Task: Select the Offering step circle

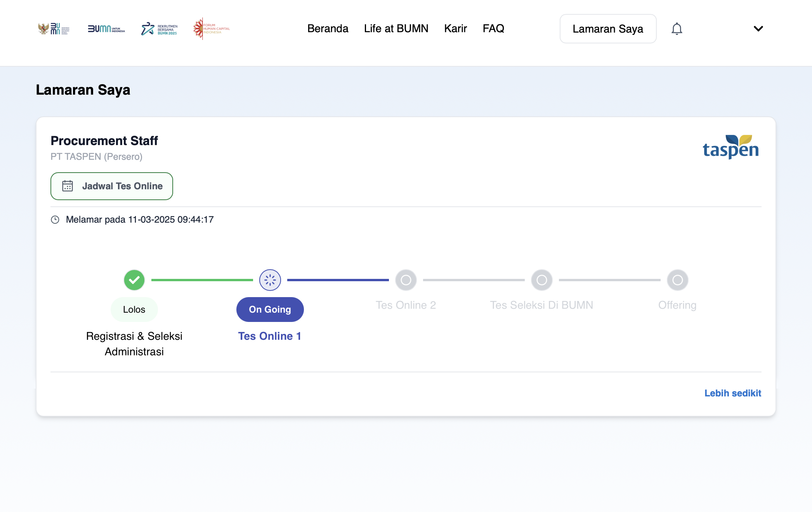Action: point(678,280)
